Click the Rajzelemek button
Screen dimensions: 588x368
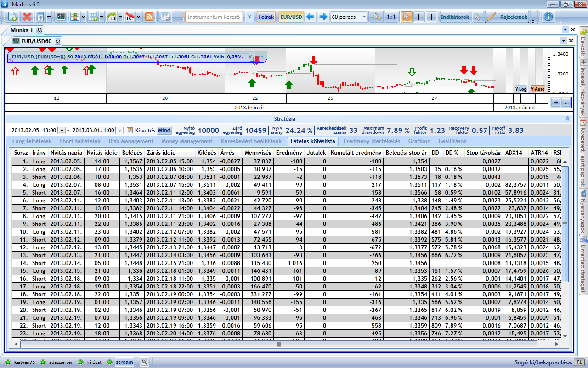507,17
